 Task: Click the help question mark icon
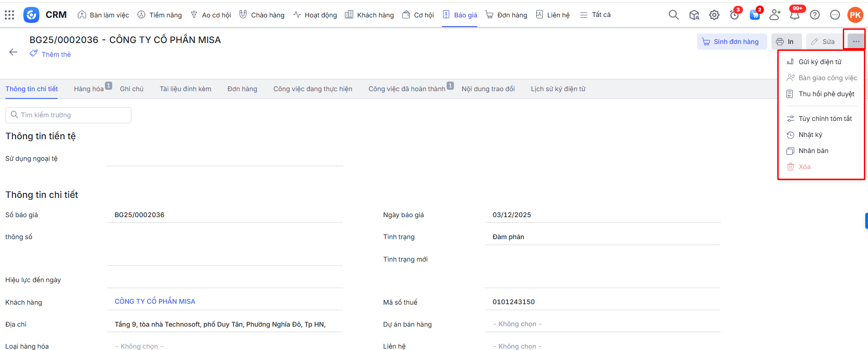(815, 15)
